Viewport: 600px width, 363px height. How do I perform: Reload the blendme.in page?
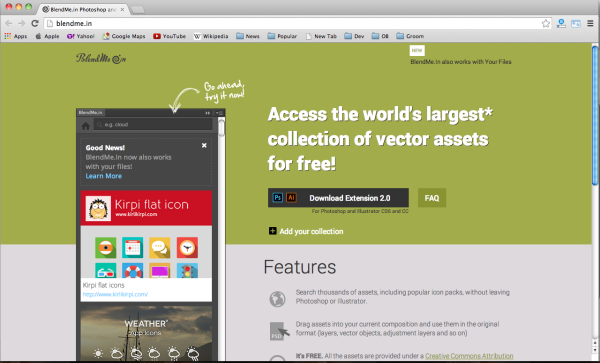(x=35, y=23)
